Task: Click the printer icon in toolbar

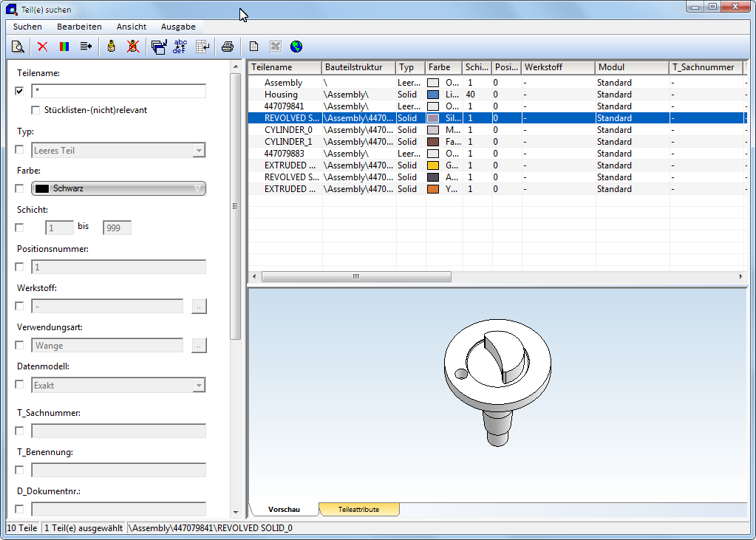Action: [228, 47]
